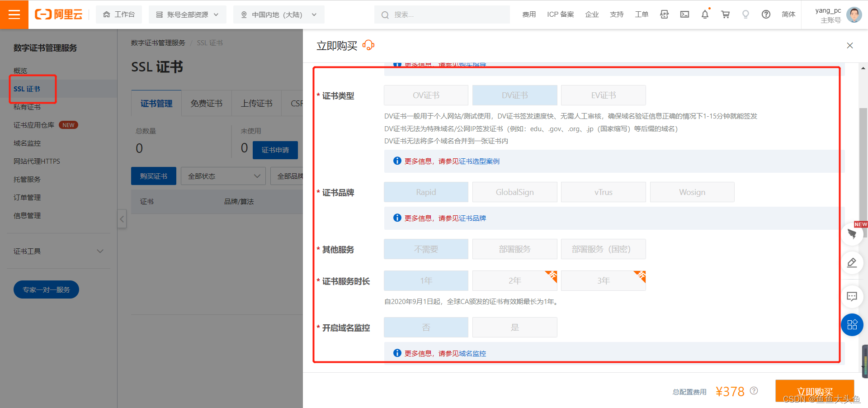Set certificate duration to 1年
This screenshot has width=868, height=408.
(426, 281)
